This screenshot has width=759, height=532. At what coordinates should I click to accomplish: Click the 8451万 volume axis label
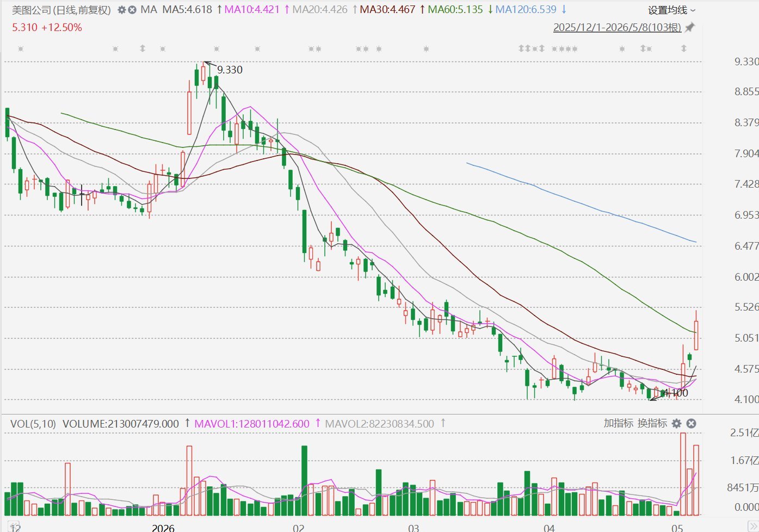(x=743, y=487)
